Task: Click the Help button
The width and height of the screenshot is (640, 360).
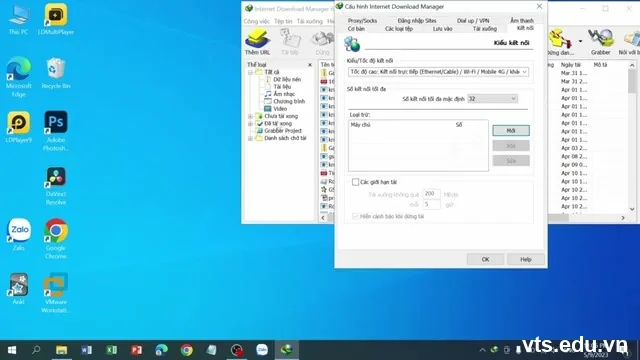Action: click(526, 259)
